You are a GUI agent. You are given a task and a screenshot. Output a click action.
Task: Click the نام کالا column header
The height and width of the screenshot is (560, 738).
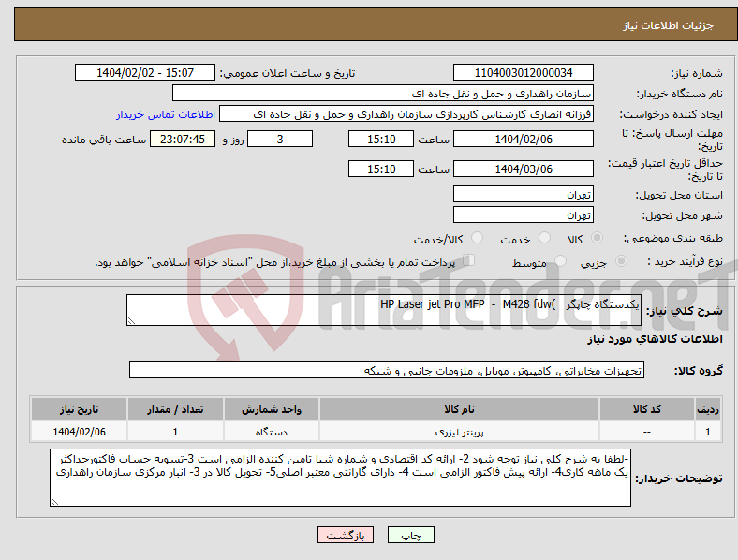point(459,409)
